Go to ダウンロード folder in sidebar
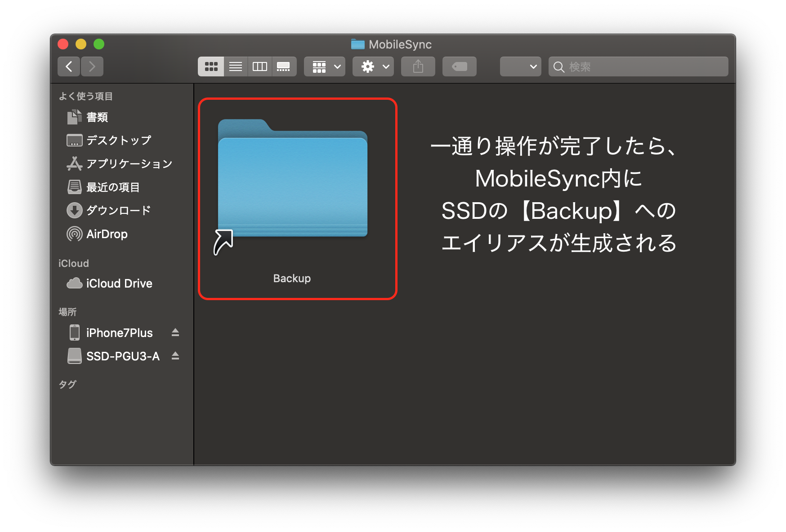 point(118,210)
